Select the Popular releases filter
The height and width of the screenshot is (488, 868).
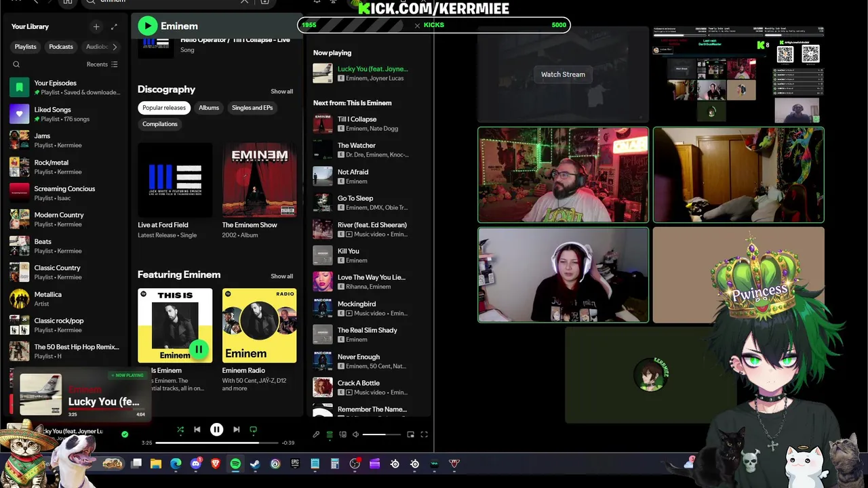coord(164,108)
